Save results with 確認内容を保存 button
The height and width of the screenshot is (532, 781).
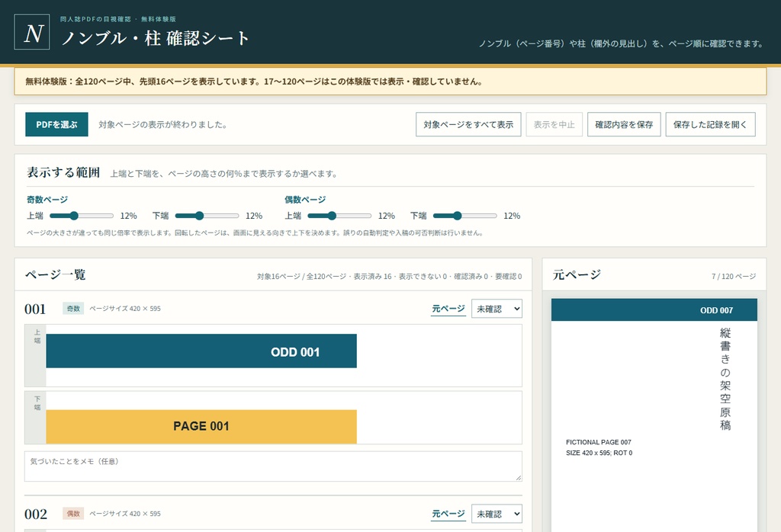click(624, 124)
